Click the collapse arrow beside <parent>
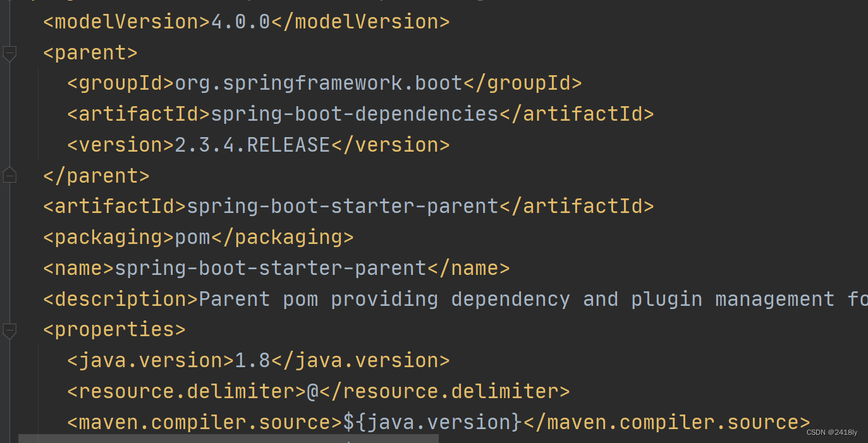This screenshot has height=443, width=868. [x=9, y=54]
